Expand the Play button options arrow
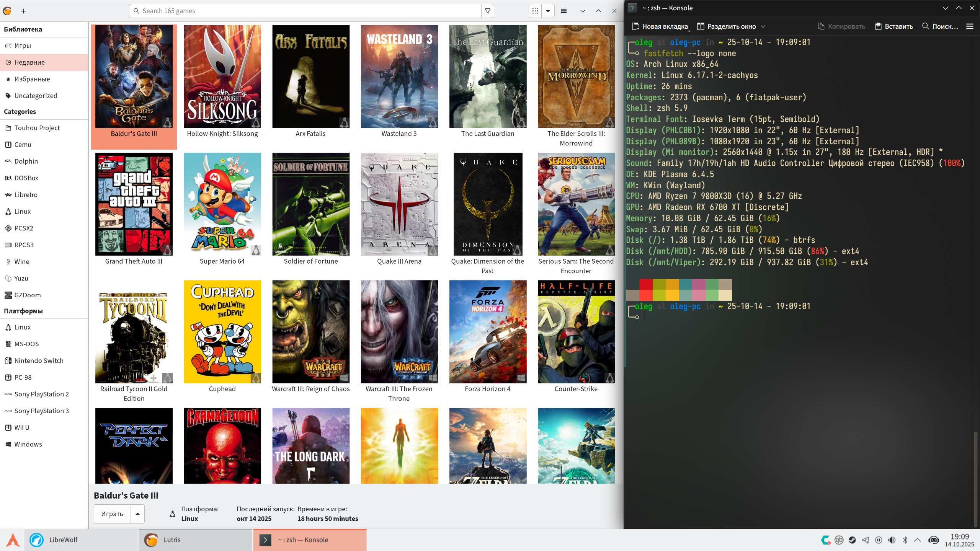The width and height of the screenshot is (980, 551). click(x=137, y=514)
